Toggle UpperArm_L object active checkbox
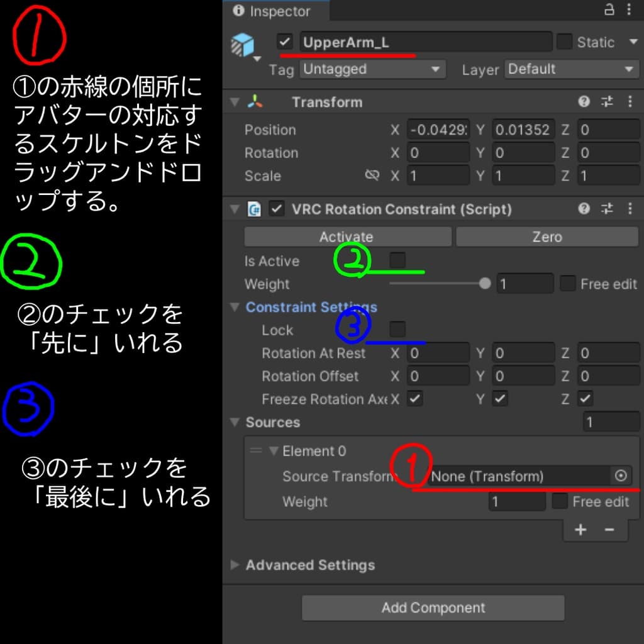The image size is (644, 644). pos(284,42)
